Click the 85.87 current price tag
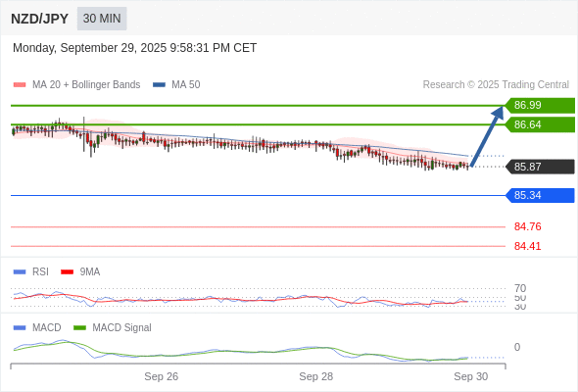This screenshot has width=578, height=392. pyautogui.click(x=540, y=167)
